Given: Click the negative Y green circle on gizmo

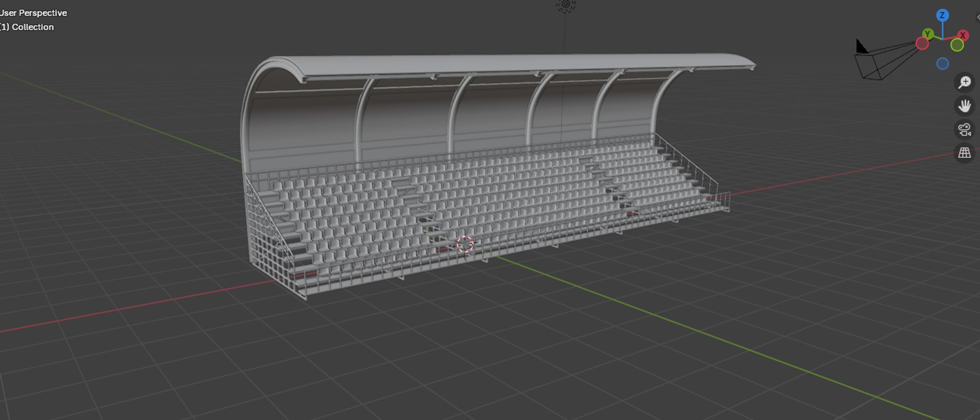Looking at the screenshot, I should (x=957, y=45).
